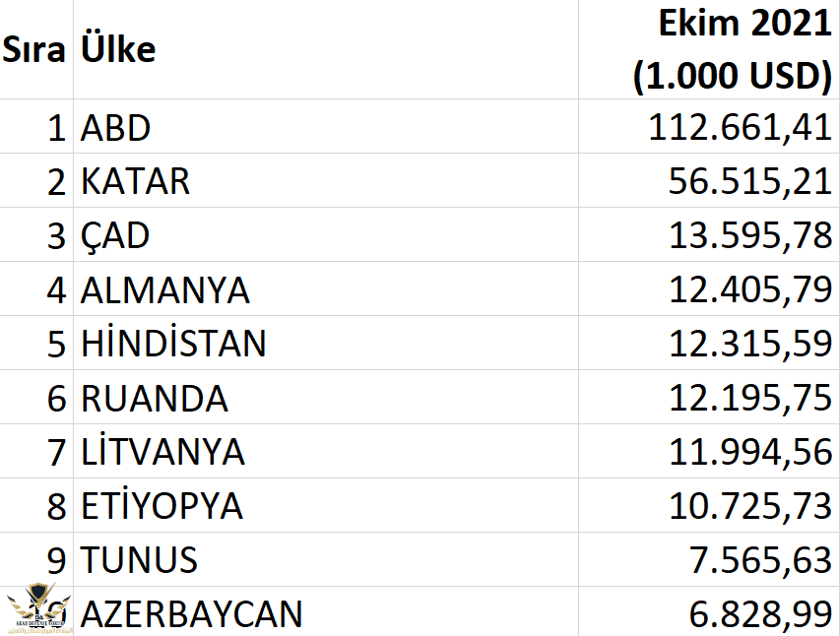This screenshot has height=636, width=840.
Task: Click the KATAR country cell
Action: (x=326, y=180)
